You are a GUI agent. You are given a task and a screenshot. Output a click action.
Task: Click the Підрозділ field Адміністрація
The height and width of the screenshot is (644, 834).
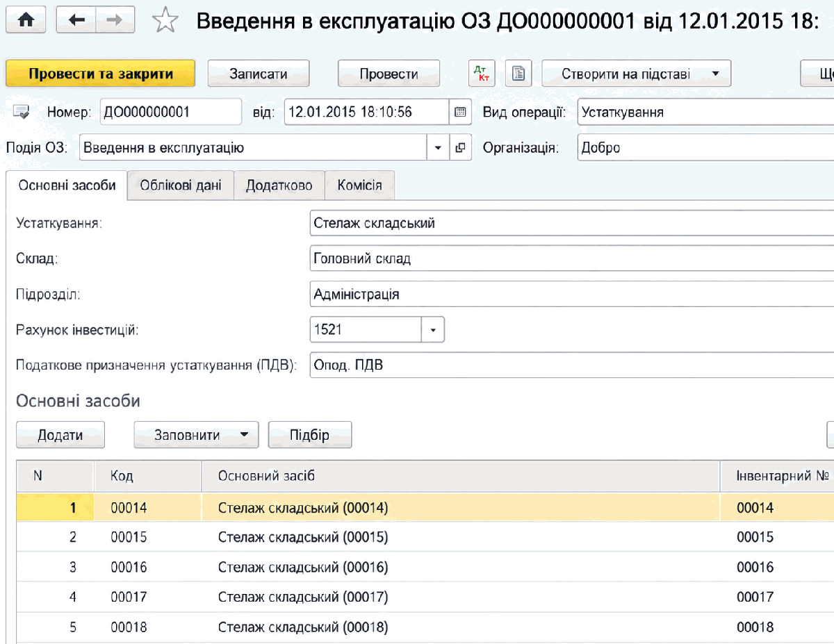(x=572, y=294)
